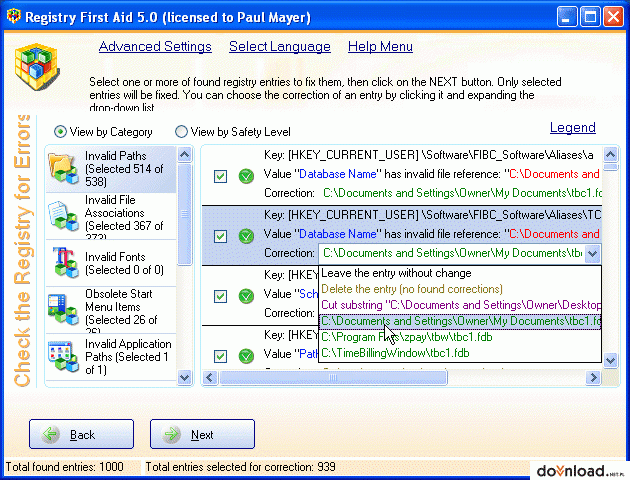Uncheck the checkbox for the "Sch" value entry
The image size is (630, 480).
220,296
